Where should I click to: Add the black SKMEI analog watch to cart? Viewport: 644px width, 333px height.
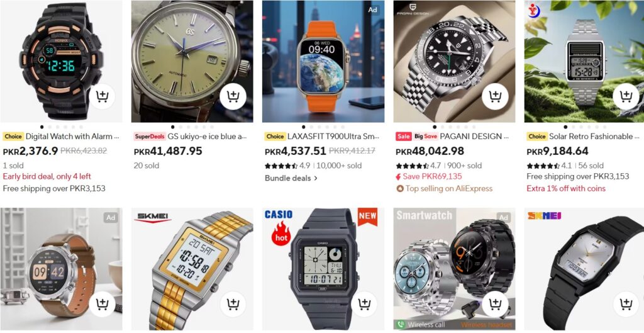626,304
